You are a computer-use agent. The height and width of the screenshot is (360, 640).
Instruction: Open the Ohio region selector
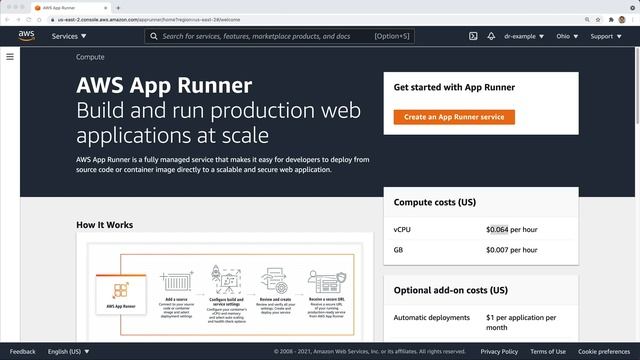pyautogui.click(x=567, y=36)
